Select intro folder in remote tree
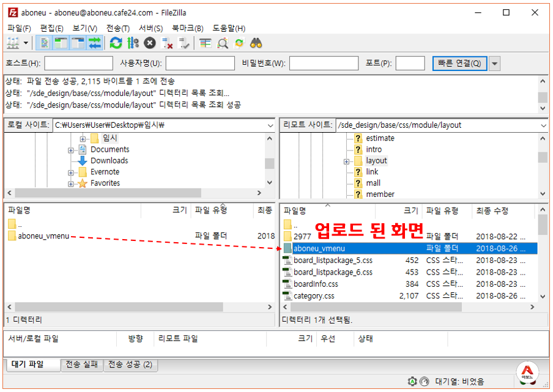The width and height of the screenshot is (553, 392). point(374,149)
